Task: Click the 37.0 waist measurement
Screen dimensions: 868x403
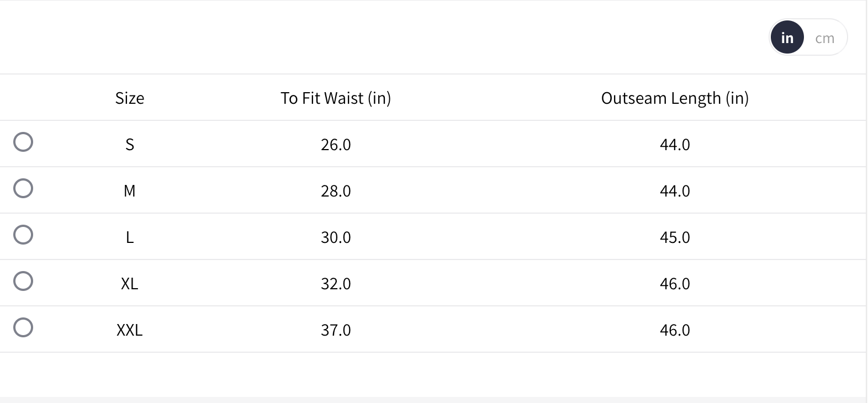Action: tap(336, 330)
